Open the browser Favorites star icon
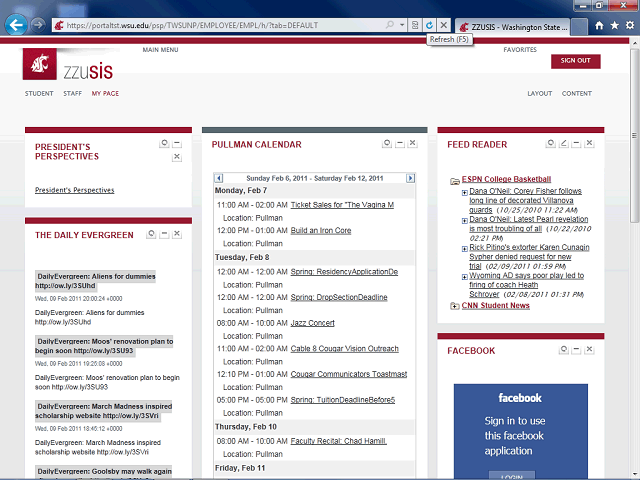 [614, 26]
